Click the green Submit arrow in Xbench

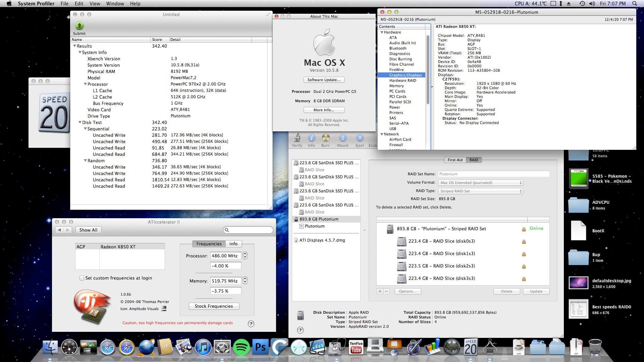click(x=79, y=26)
